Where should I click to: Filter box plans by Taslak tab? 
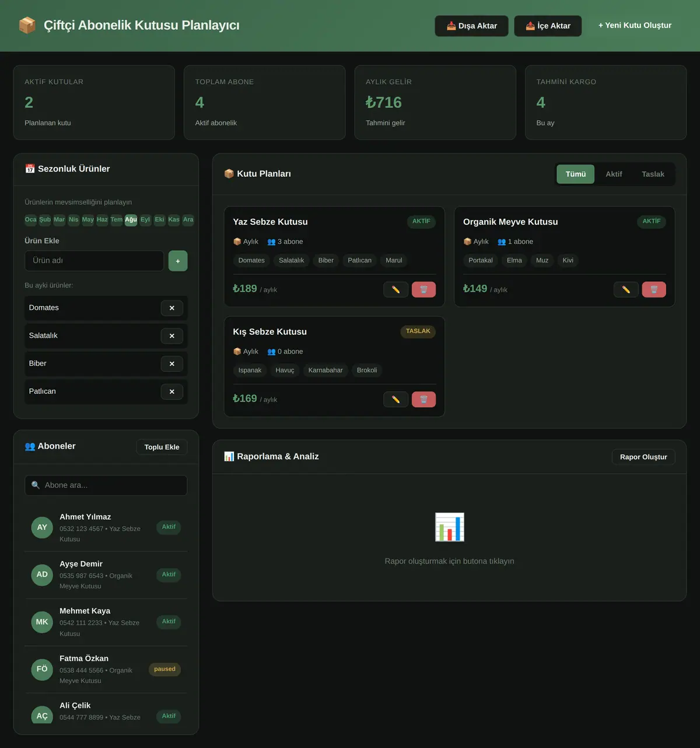point(653,174)
